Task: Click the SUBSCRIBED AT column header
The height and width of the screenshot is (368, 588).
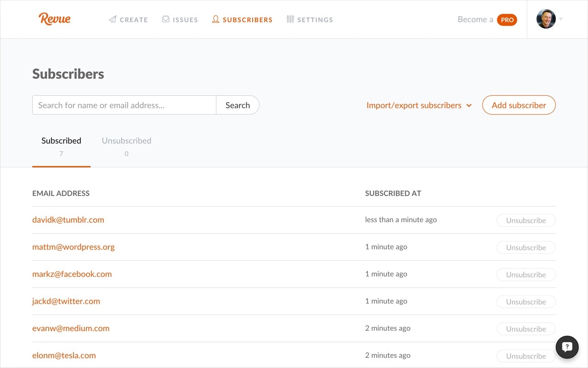Action: [x=393, y=193]
